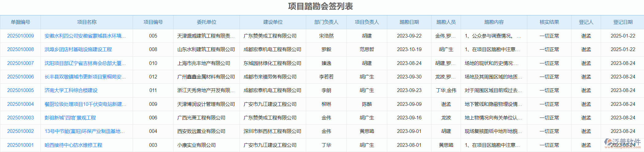This screenshot has width=644, height=152.
Task: Open record 2025010001 link
Action: (x=21, y=145)
